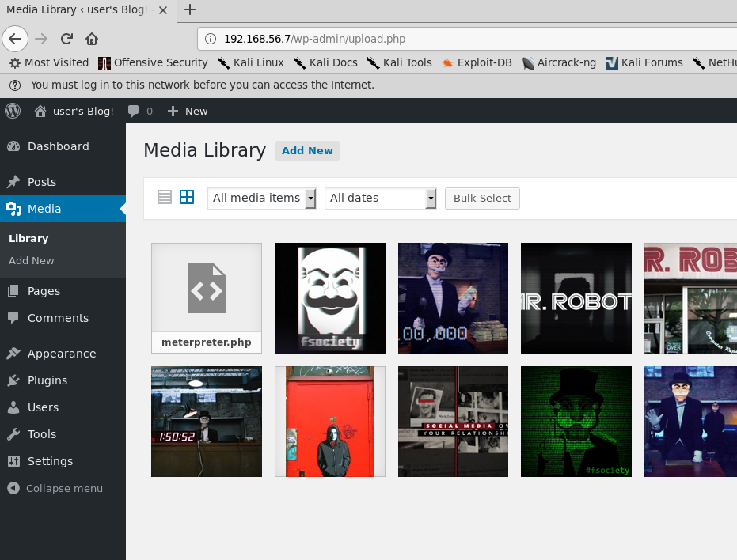The height and width of the screenshot is (560, 737).
Task: Click the Dashboard gauge icon
Action: tap(13, 146)
